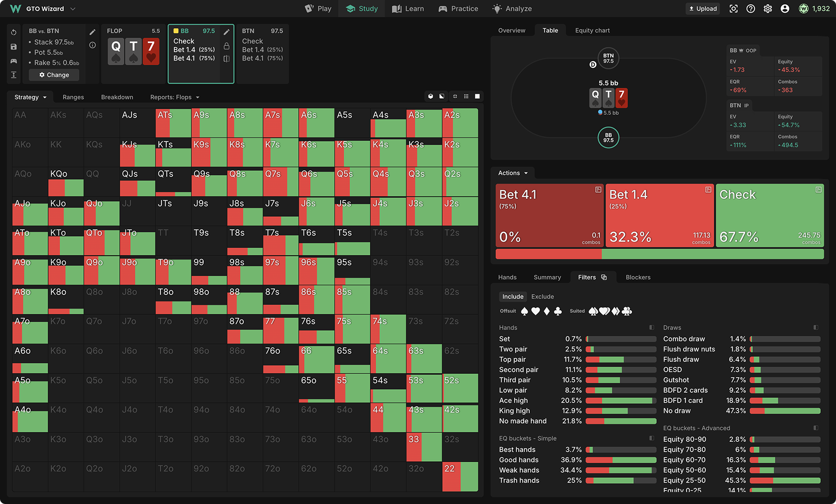Click the Upload button
836x504 pixels.
[x=703, y=9]
